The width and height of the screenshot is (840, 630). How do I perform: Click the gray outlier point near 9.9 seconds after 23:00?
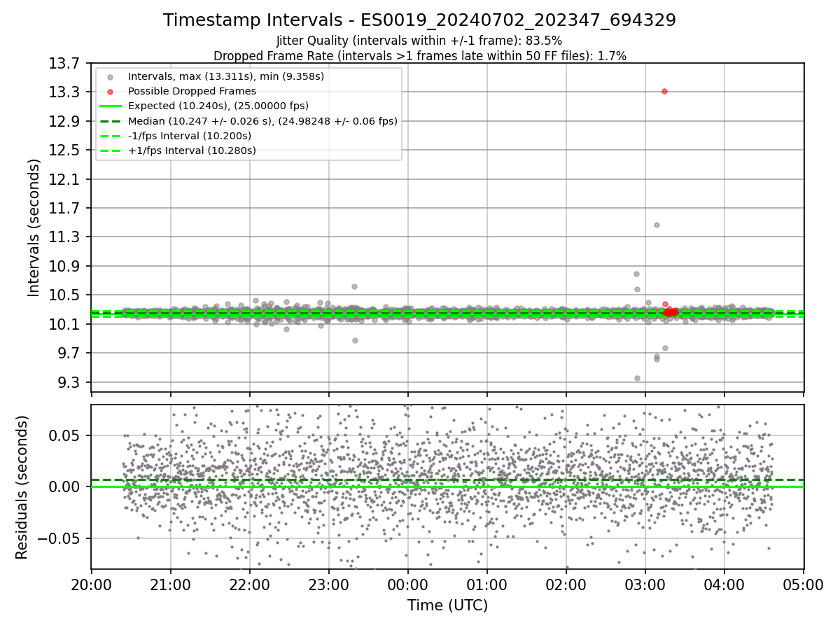[355, 340]
